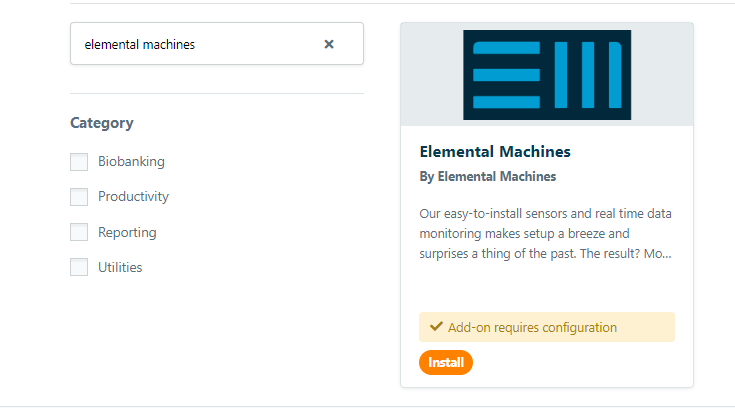The image size is (735, 408).
Task: Click the Elemental Machines logo image
Action: (547, 75)
